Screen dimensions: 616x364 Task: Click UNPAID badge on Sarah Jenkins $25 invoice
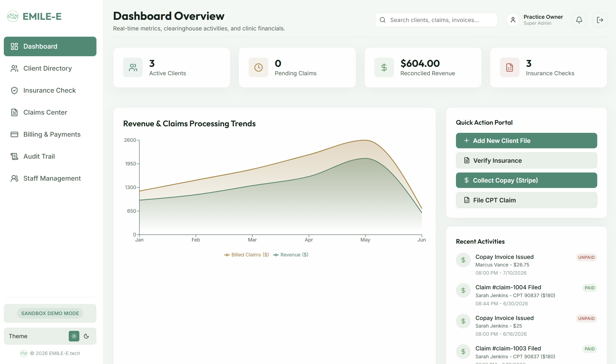pos(586,319)
